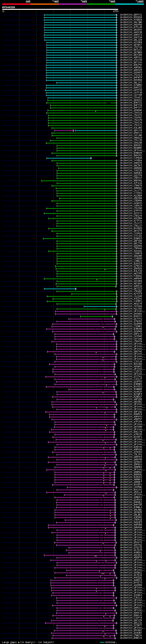The image size is (146, 644).
Task: Select the UniRef100_P38992 label
Action: 131,276
